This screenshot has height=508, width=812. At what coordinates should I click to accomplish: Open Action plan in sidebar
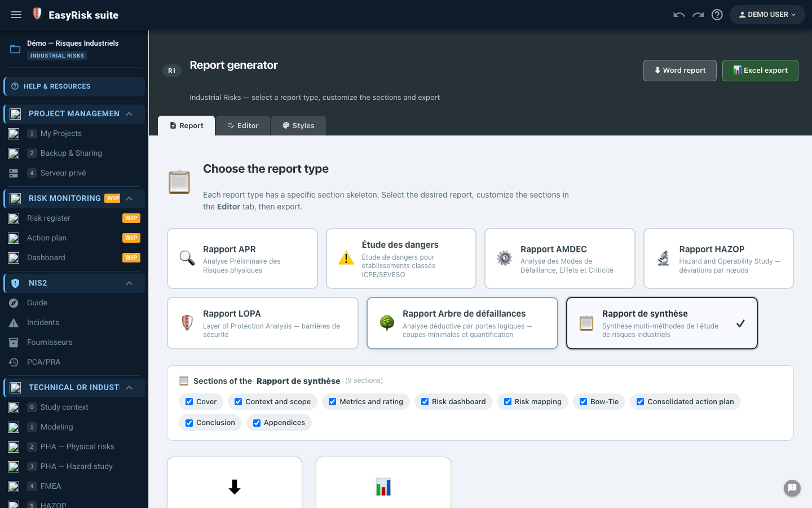74,238
